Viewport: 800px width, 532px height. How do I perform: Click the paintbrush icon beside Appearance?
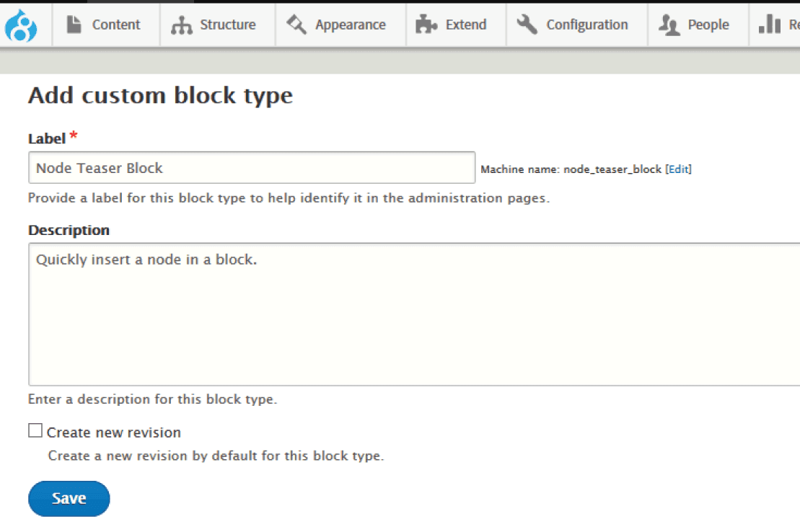(x=296, y=25)
